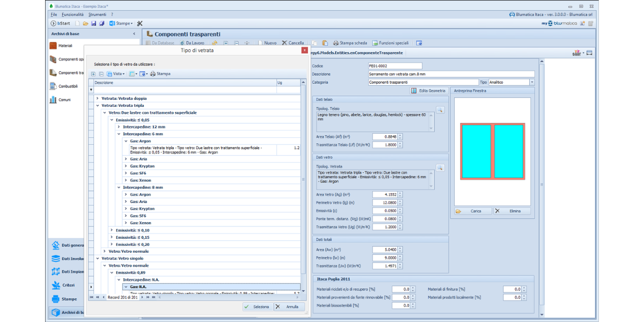Collapse all nodes with minus icon in dialog
This screenshot has height=322, width=644.
(x=101, y=74)
